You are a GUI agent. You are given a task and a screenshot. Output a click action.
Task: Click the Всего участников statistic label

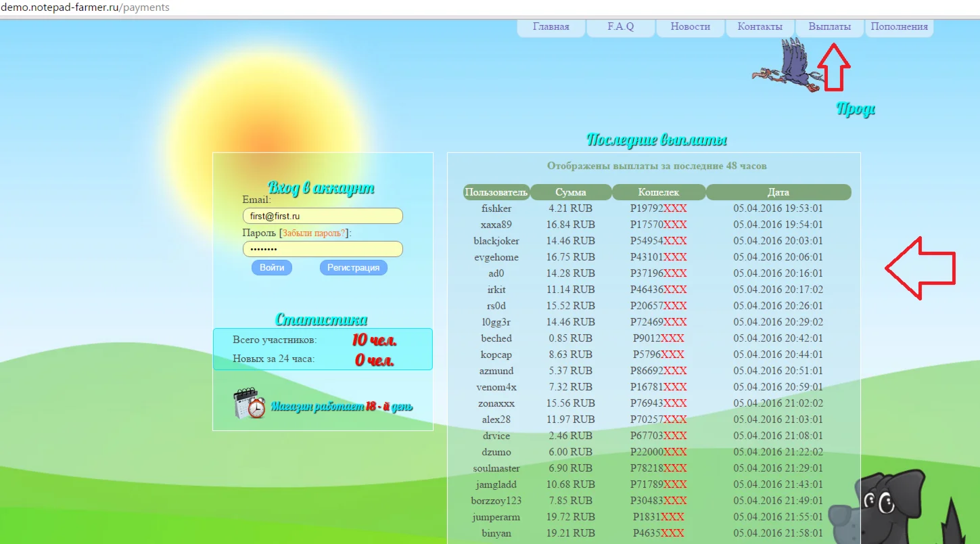tap(275, 340)
